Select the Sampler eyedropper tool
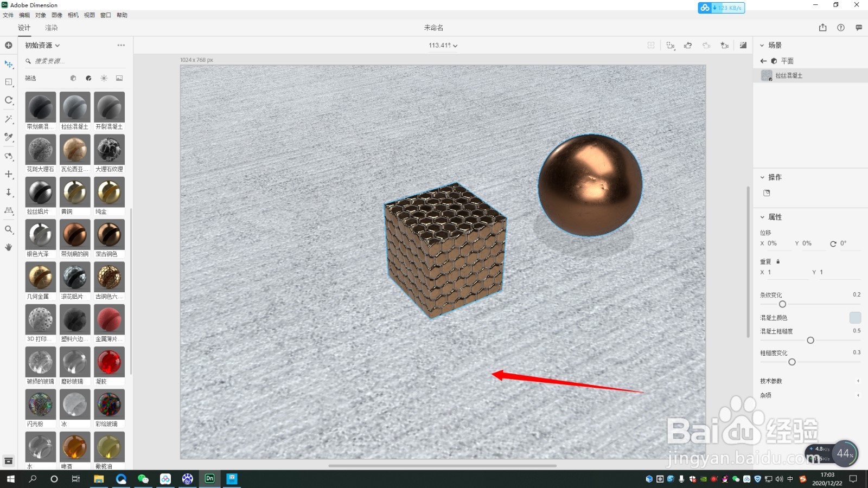The image size is (868, 488). pyautogui.click(x=9, y=137)
